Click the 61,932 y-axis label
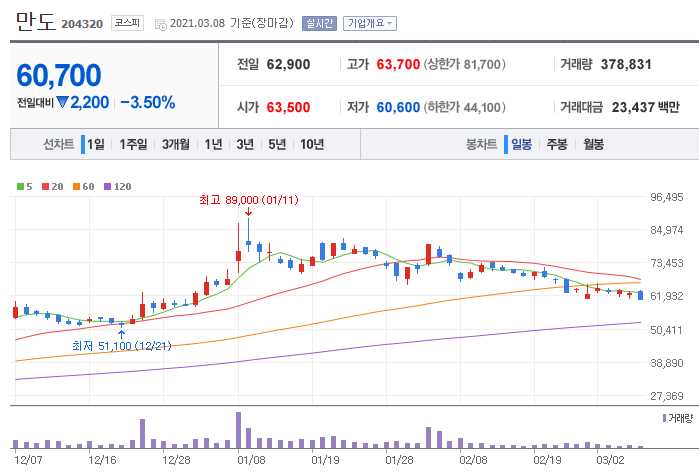The image size is (699, 473). click(666, 296)
